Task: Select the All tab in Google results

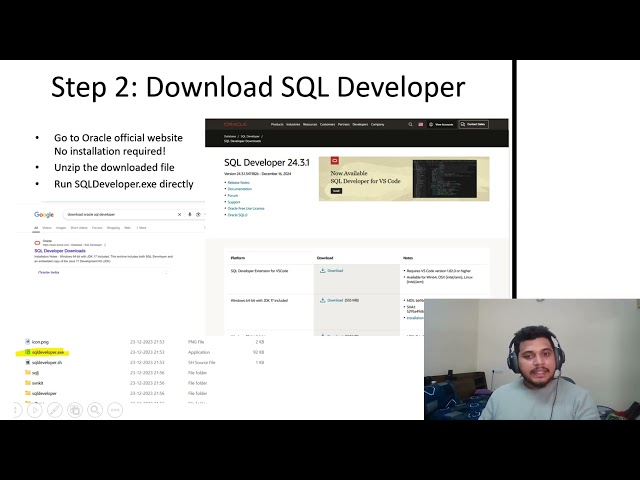Action: click(36, 228)
